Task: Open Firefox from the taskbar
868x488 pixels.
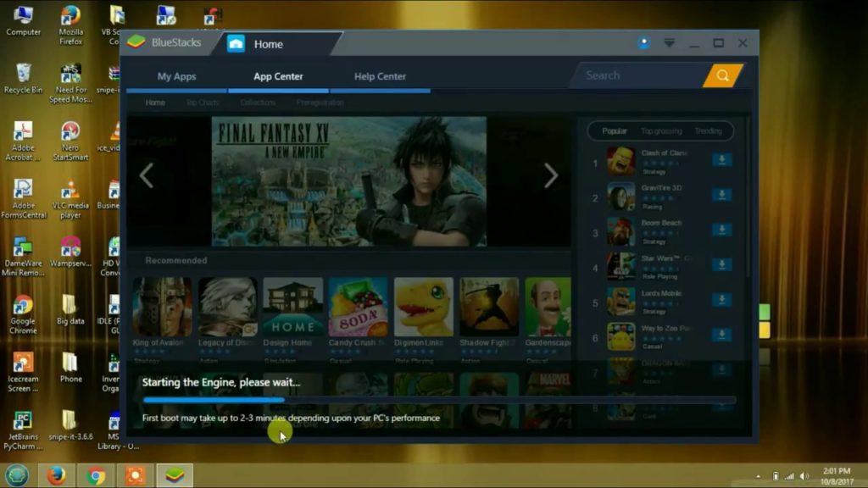Action: pos(56,475)
